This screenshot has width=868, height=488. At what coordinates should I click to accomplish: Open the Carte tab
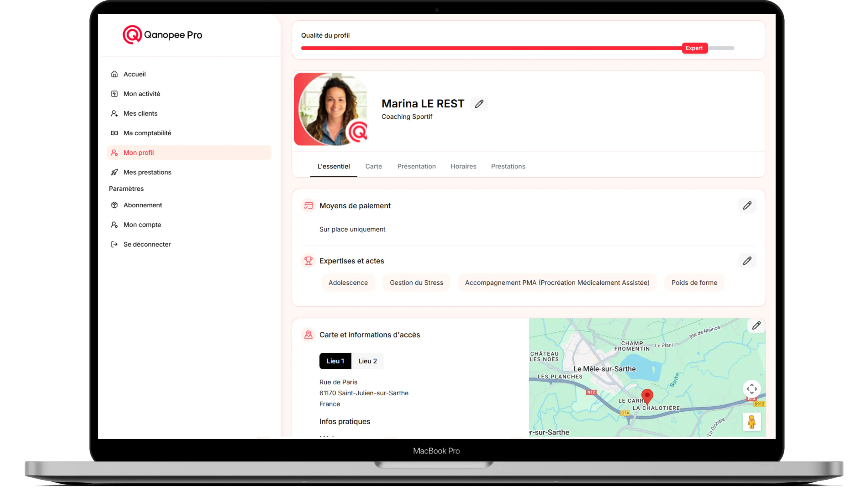(373, 166)
